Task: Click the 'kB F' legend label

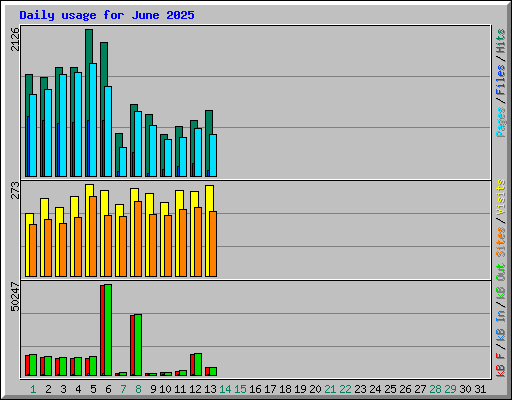Action: point(500,365)
